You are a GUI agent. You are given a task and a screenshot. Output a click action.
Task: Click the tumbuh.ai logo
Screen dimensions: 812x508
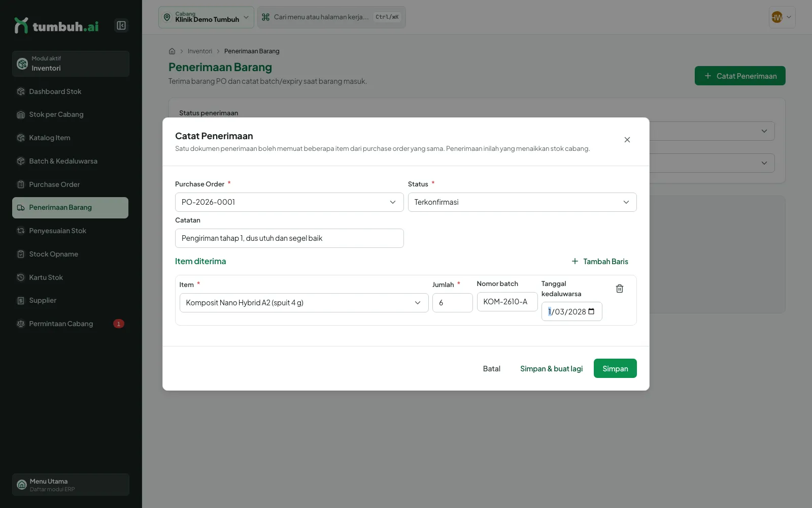[x=56, y=25]
